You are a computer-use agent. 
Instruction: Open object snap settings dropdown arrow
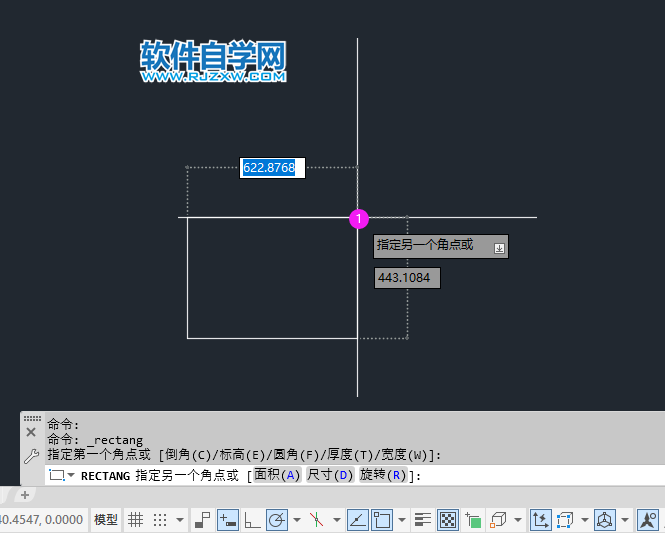(402, 520)
